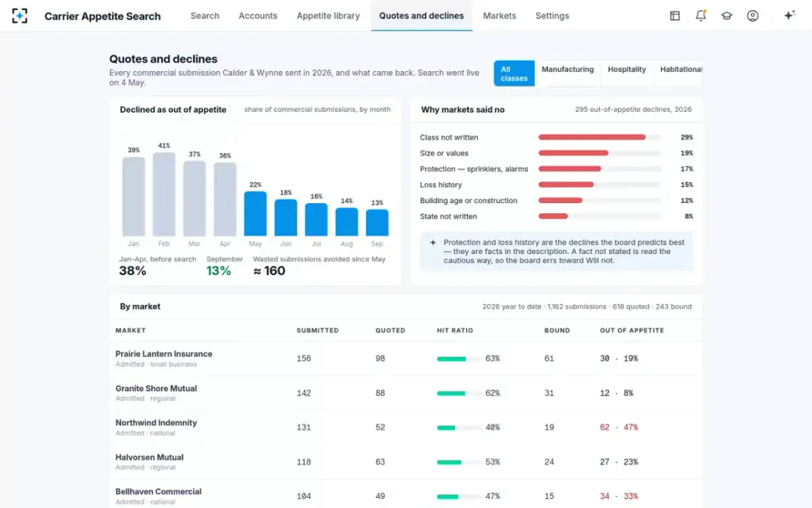Screen dimensions: 812x508
Task: Open Bellhaven Commercial market
Action: pyautogui.click(x=158, y=492)
